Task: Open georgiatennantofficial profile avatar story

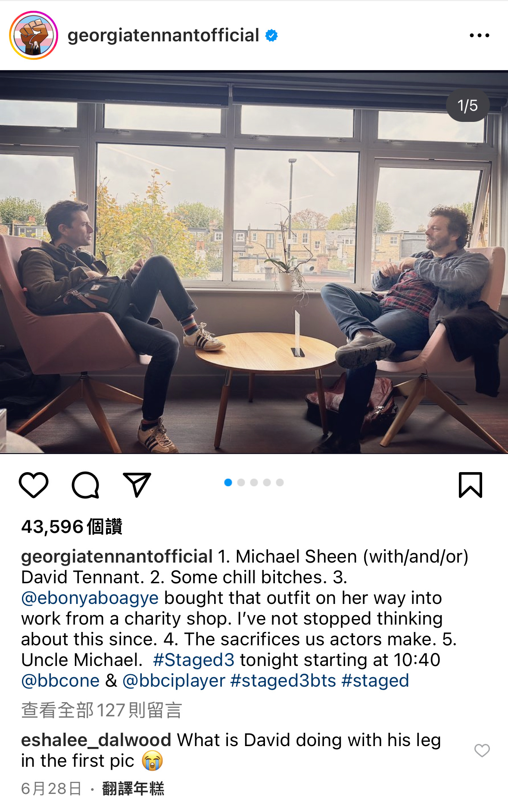Action: pyautogui.click(x=34, y=35)
